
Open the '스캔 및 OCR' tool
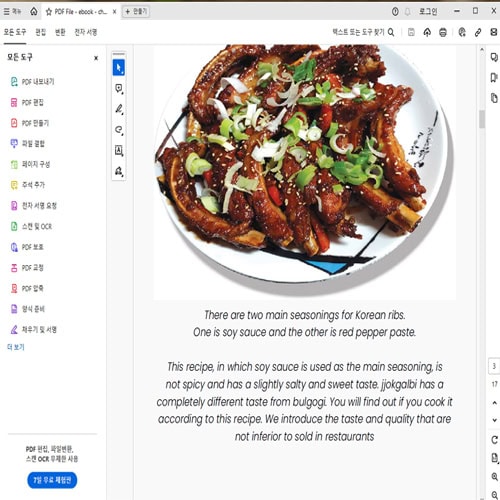point(31,226)
